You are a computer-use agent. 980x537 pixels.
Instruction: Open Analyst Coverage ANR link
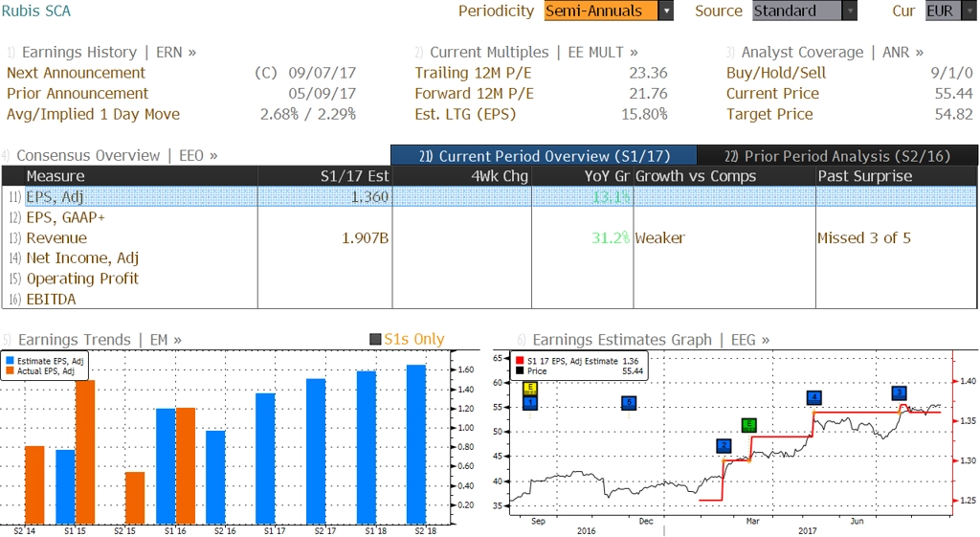pos(832,52)
